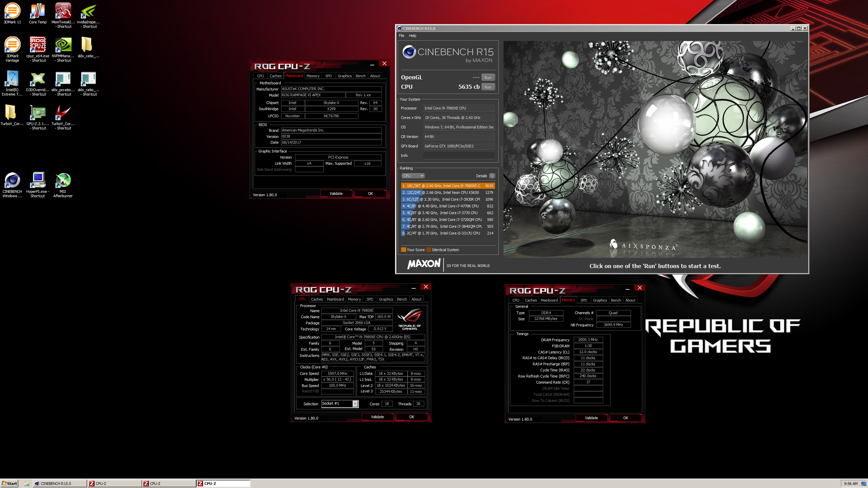Open the CINEBENCH Windows desktop icon
868x488 pixels.
[12, 185]
